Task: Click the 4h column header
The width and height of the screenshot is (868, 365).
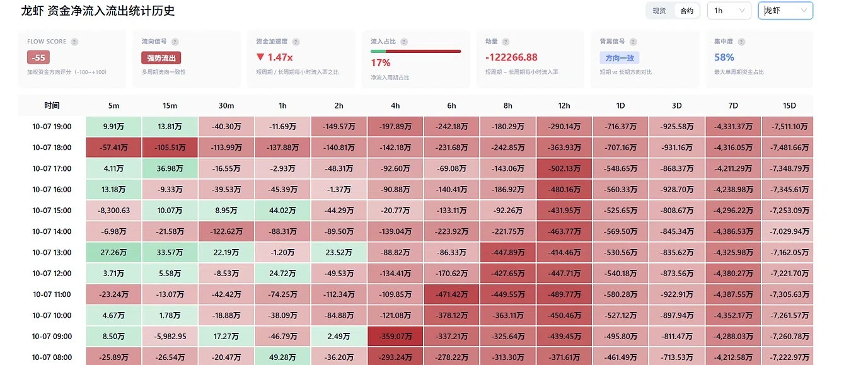Action: pos(395,105)
